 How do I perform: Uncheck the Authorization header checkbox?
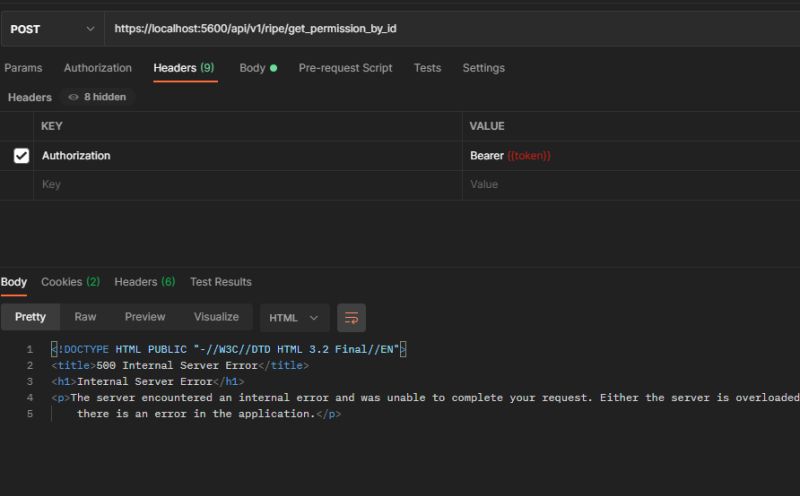click(x=21, y=156)
